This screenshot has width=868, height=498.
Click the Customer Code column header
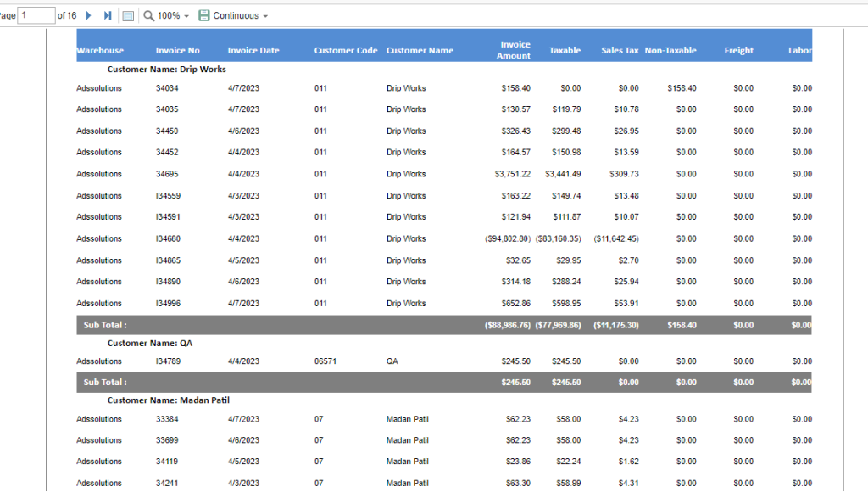tap(346, 50)
